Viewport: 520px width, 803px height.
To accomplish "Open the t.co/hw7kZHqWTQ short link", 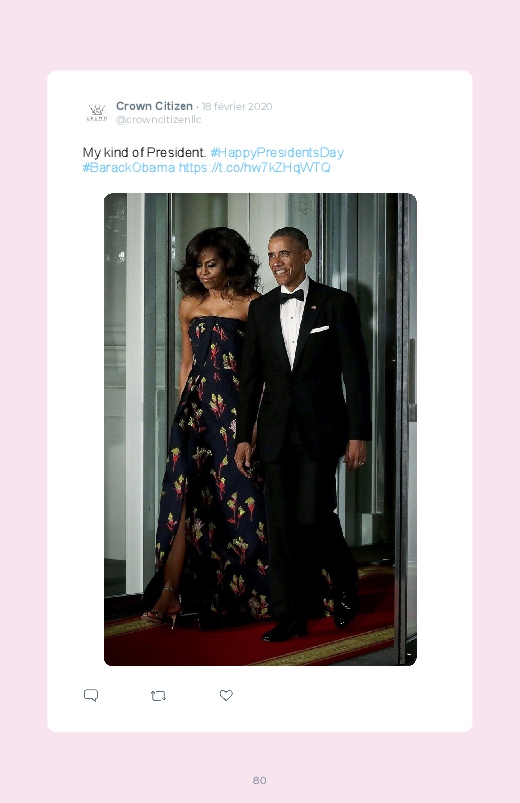I will pyautogui.click(x=255, y=167).
